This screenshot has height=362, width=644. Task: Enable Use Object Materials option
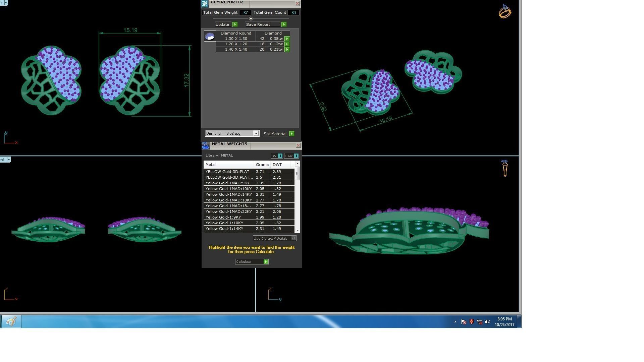point(293,238)
